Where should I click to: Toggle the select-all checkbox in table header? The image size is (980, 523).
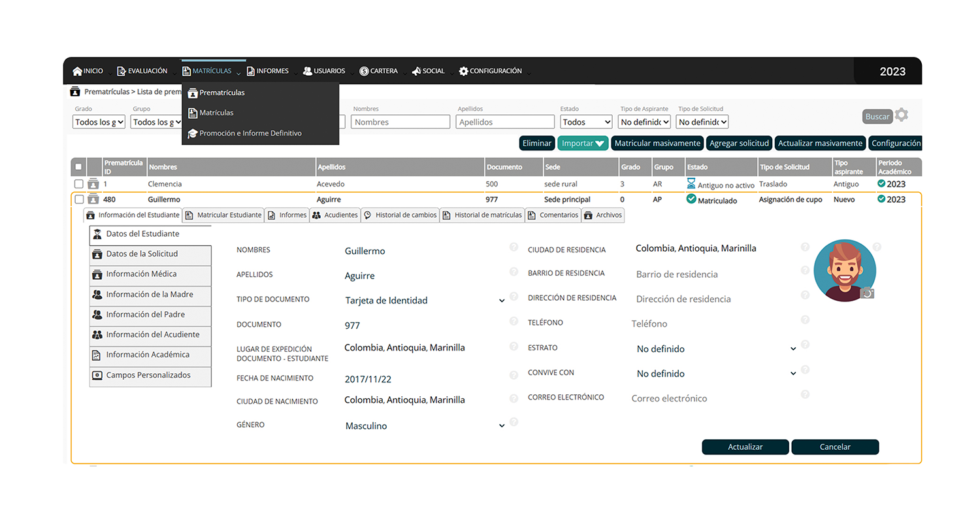[79, 167]
